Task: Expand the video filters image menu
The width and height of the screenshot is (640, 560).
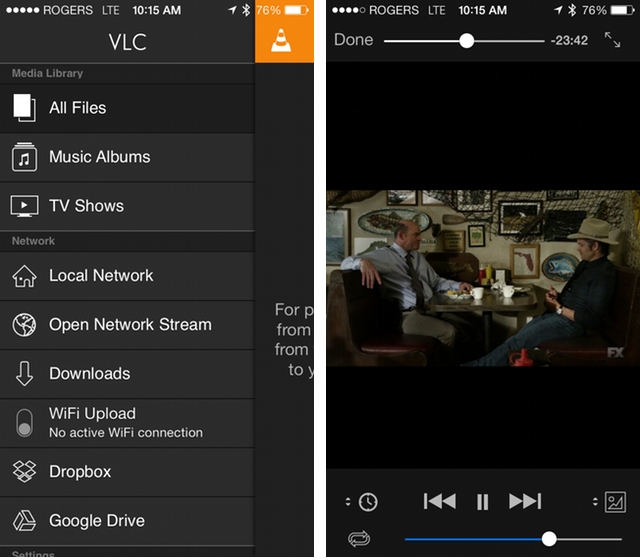Action: pos(611,502)
